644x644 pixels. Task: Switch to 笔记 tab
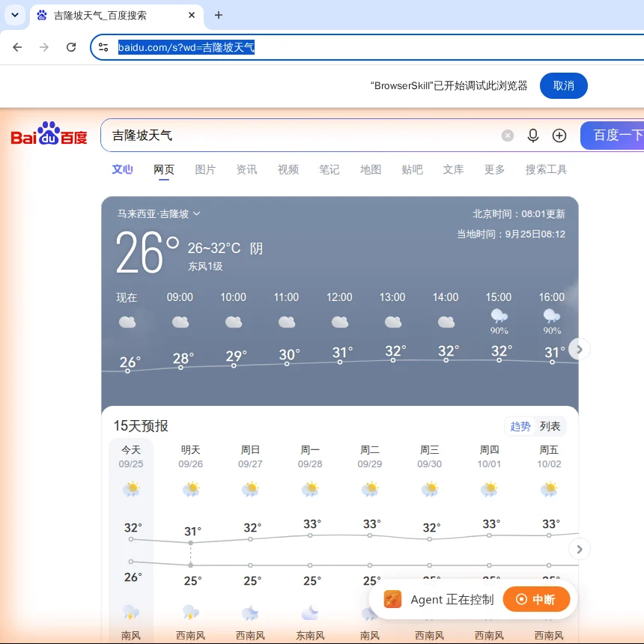329,169
